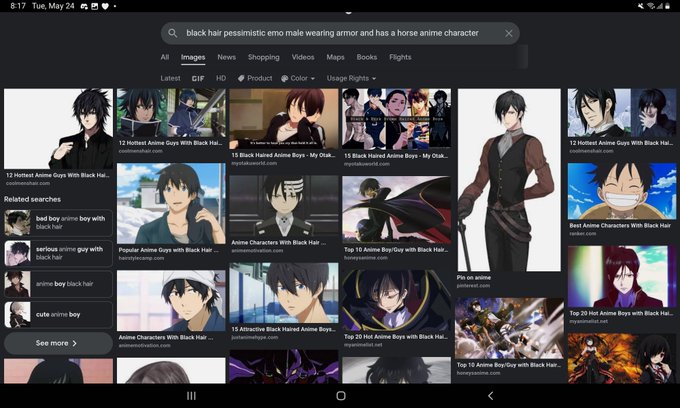The height and width of the screenshot is (408, 680).
Task: Open the action scene Top 10 Anime Boy image
Action: tap(509, 328)
